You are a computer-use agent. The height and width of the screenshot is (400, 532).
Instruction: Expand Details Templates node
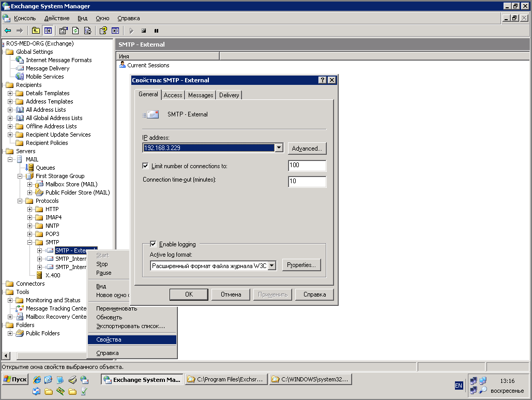click(10, 93)
